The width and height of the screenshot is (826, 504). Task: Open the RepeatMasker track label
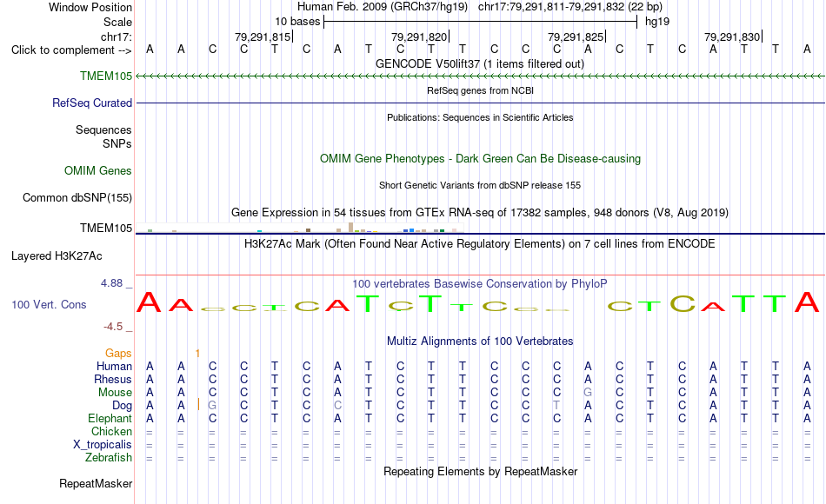click(96, 483)
